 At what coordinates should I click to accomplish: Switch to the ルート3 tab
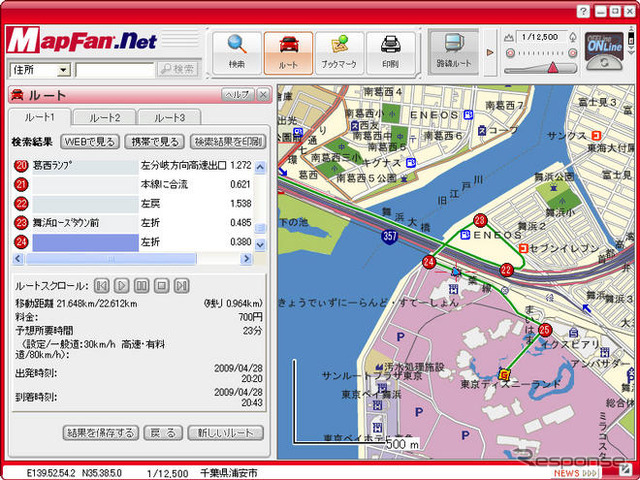(x=169, y=118)
